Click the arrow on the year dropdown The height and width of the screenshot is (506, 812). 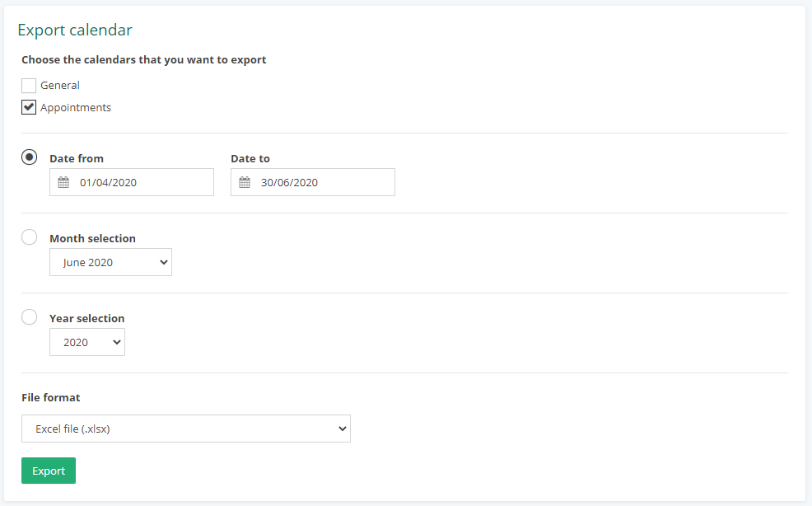(x=116, y=342)
